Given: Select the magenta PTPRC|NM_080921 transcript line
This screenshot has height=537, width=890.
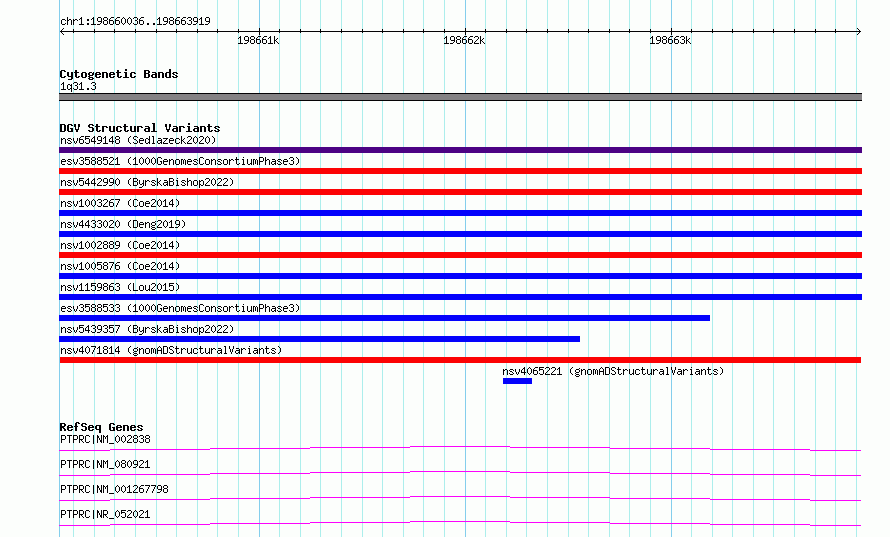Looking at the screenshot, I should (460, 473).
